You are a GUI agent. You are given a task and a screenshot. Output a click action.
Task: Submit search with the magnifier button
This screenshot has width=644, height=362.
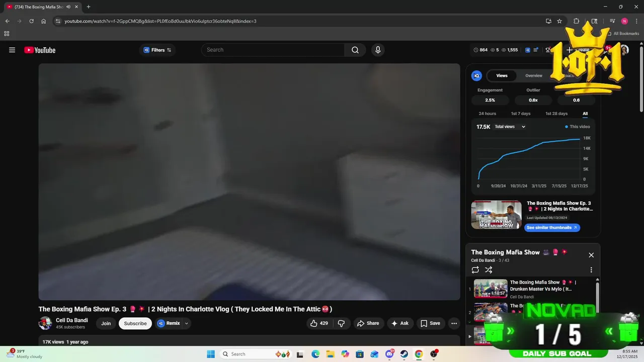tap(355, 50)
